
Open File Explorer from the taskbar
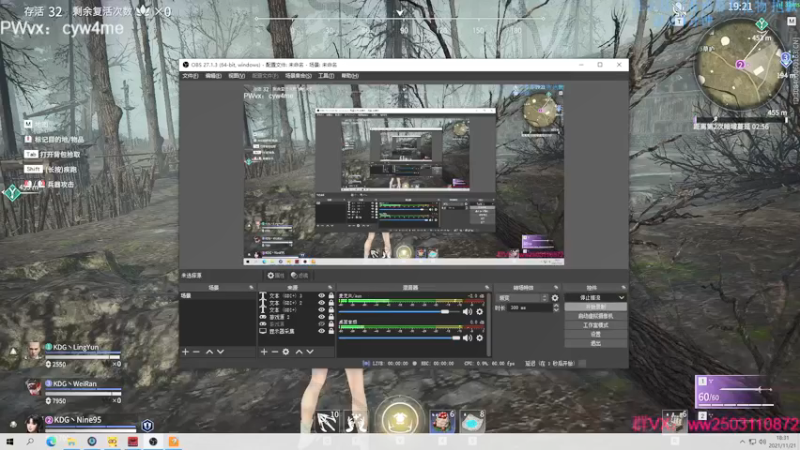pos(71,442)
